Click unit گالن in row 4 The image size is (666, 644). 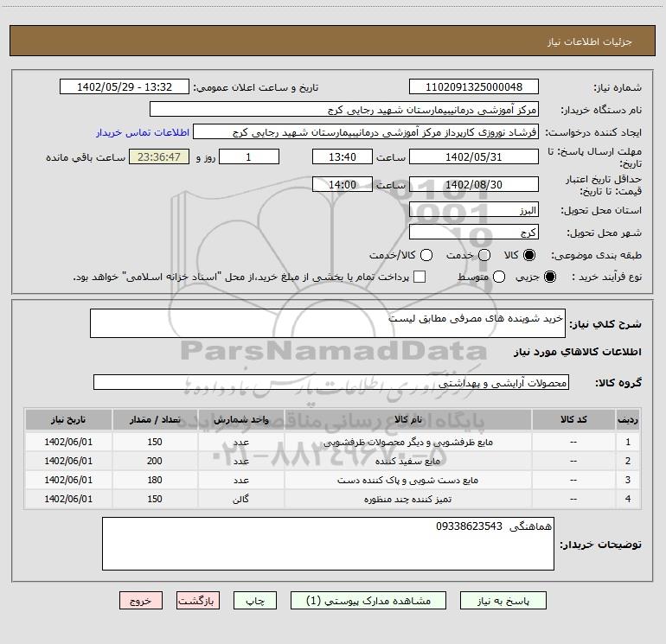(240, 500)
